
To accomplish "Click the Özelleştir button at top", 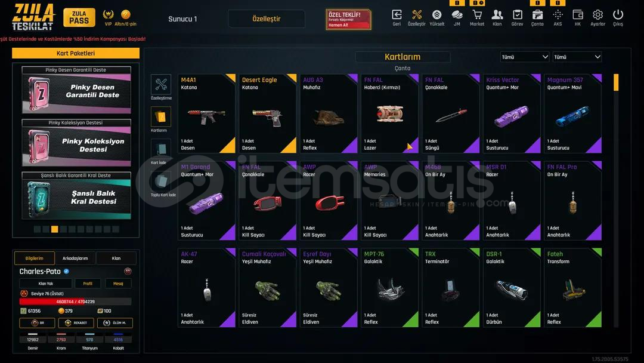I will [x=267, y=19].
